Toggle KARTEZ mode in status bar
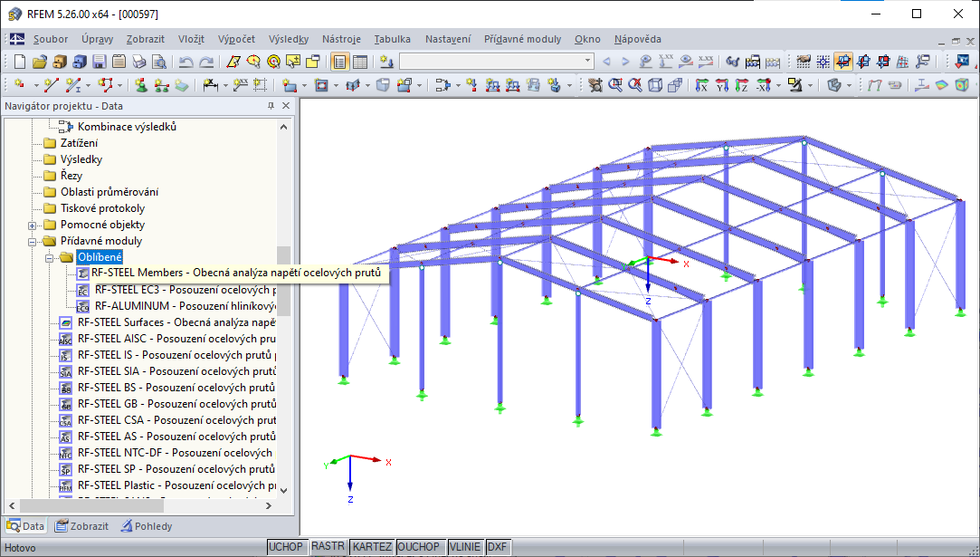 tap(372, 547)
